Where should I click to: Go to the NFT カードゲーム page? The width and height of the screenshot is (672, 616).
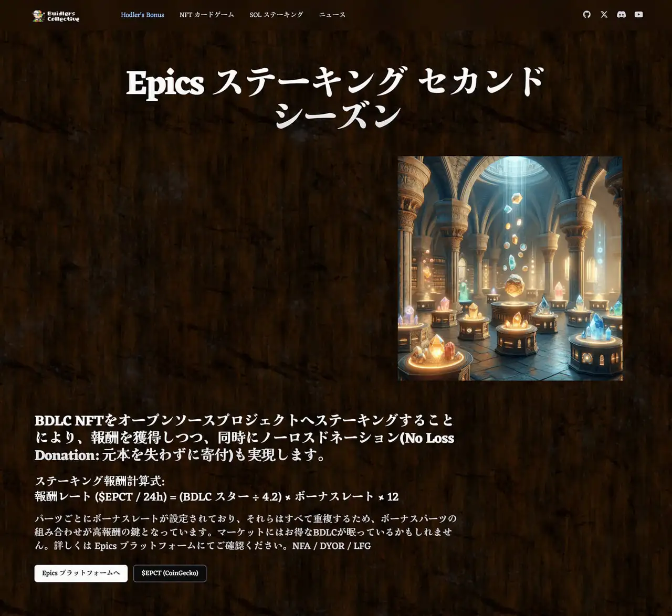[x=206, y=15]
